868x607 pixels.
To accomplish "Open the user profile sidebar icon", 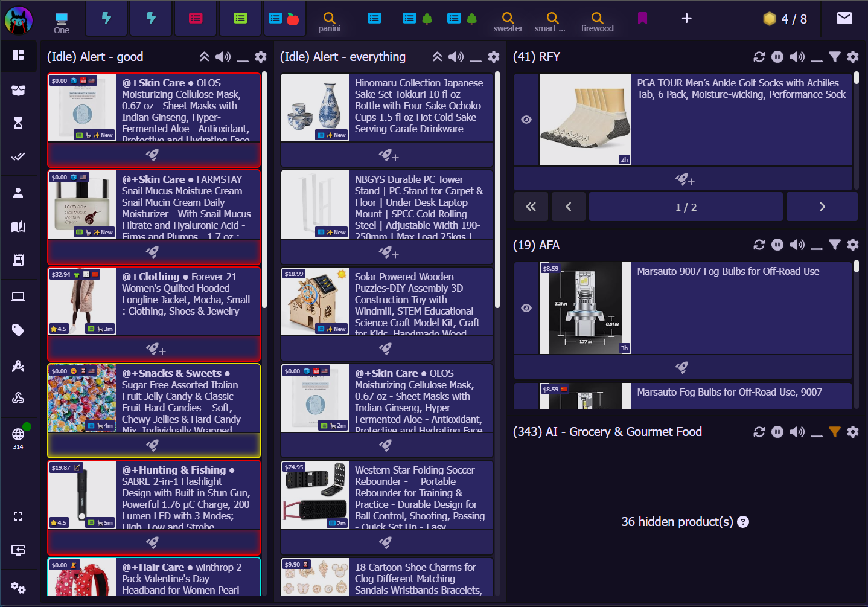I will pyautogui.click(x=18, y=193).
